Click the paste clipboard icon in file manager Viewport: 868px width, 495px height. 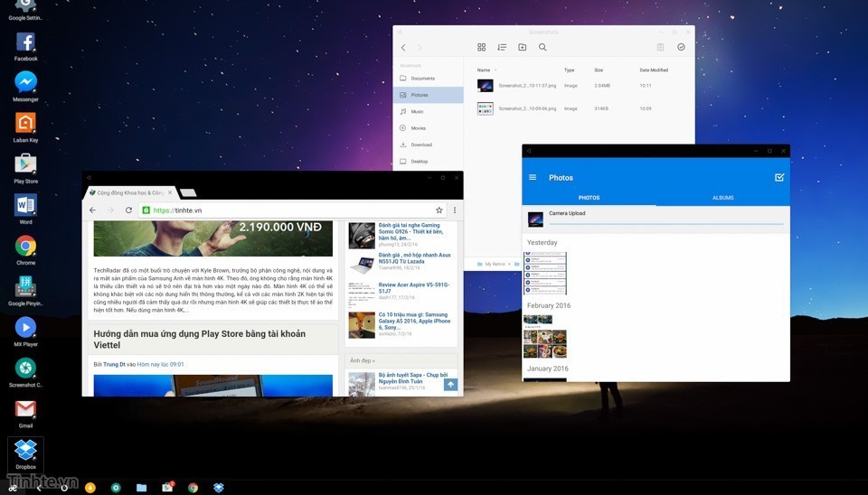[x=660, y=48]
